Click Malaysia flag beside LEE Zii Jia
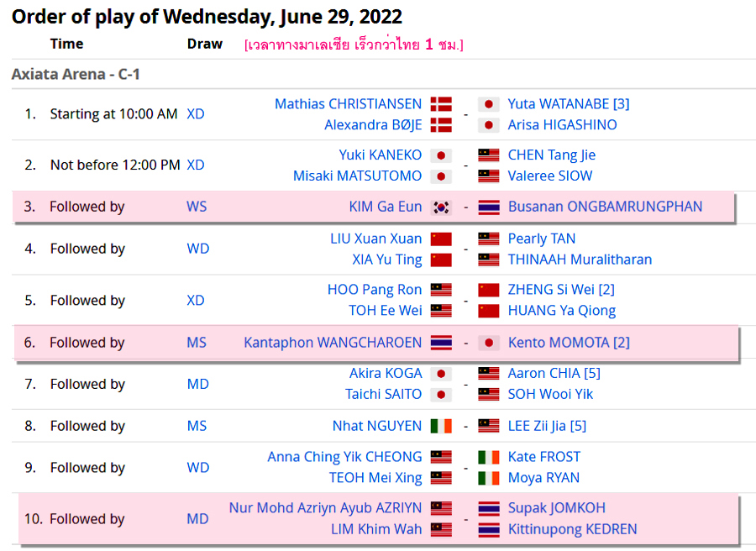Image resolution: width=756 pixels, height=551 pixels. [x=488, y=426]
